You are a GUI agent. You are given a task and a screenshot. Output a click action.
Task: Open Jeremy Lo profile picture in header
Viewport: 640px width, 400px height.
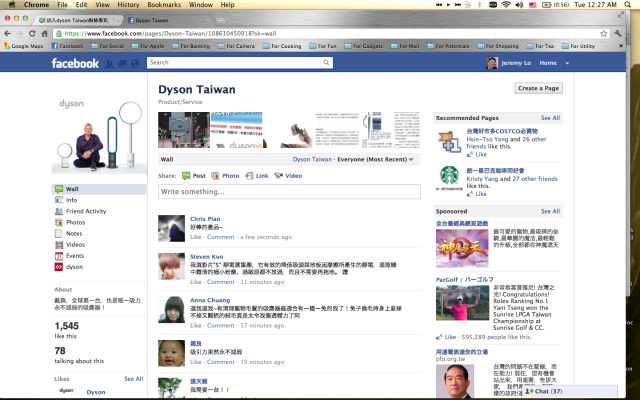click(492, 63)
